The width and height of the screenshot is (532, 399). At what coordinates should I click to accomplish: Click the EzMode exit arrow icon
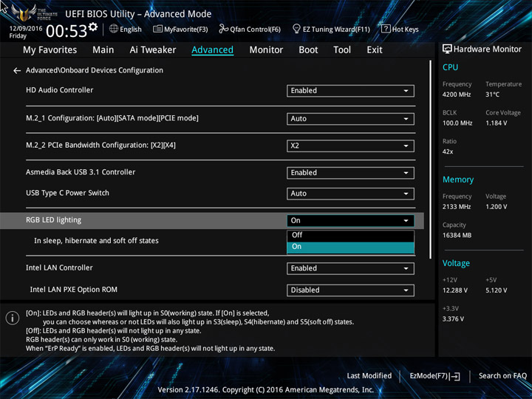[x=456, y=376]
